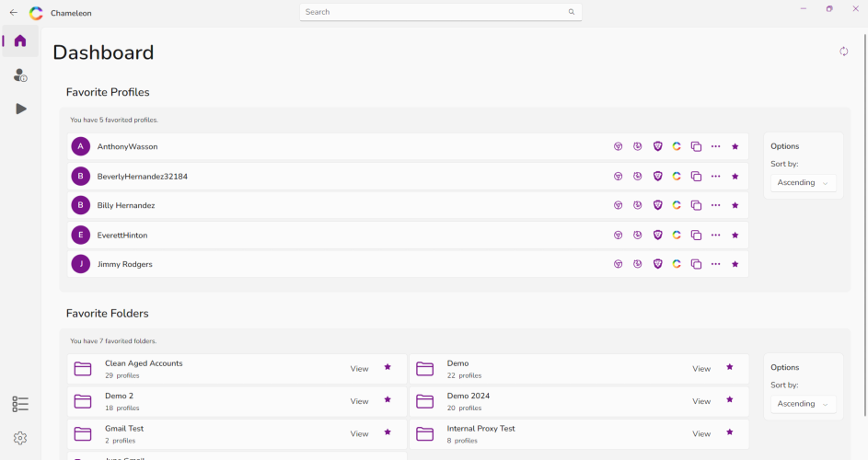The image size is (868, 460).
Task: Unfavorite the Billy Hernandez profile star
Action: click(x=735, y=205)
